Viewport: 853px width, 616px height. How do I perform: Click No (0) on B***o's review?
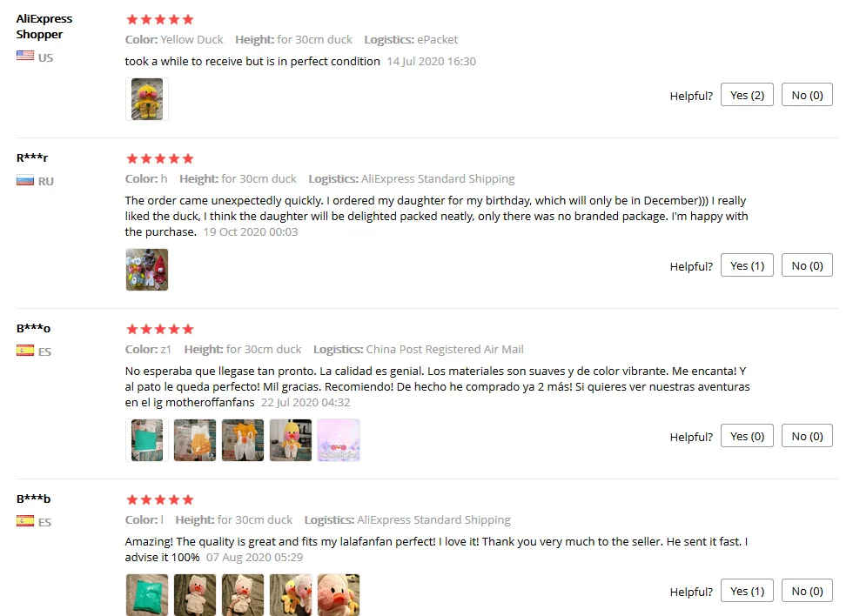point(808,436)
